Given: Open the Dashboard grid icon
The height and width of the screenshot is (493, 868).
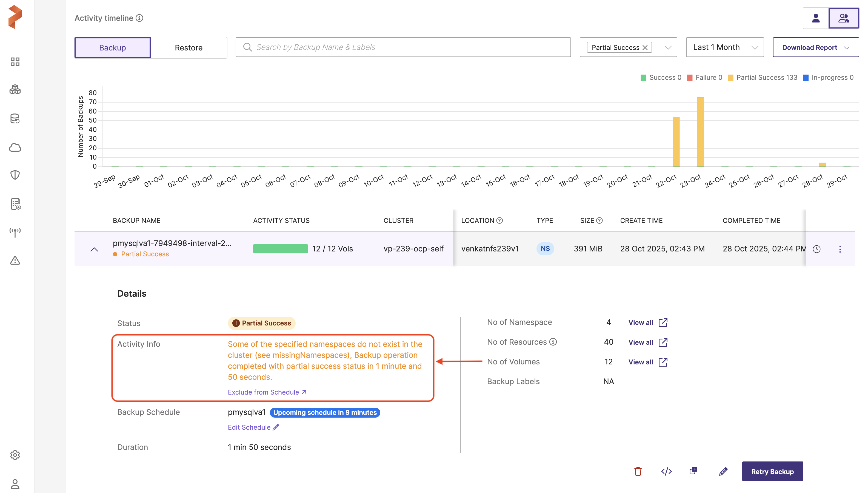Looking at the screenshot, I should click(15, 62).
